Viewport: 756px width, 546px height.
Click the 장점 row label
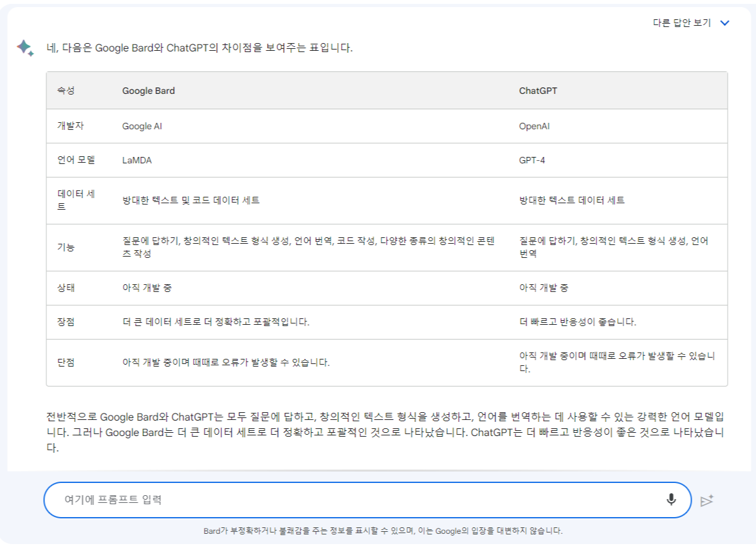point(66,322)
